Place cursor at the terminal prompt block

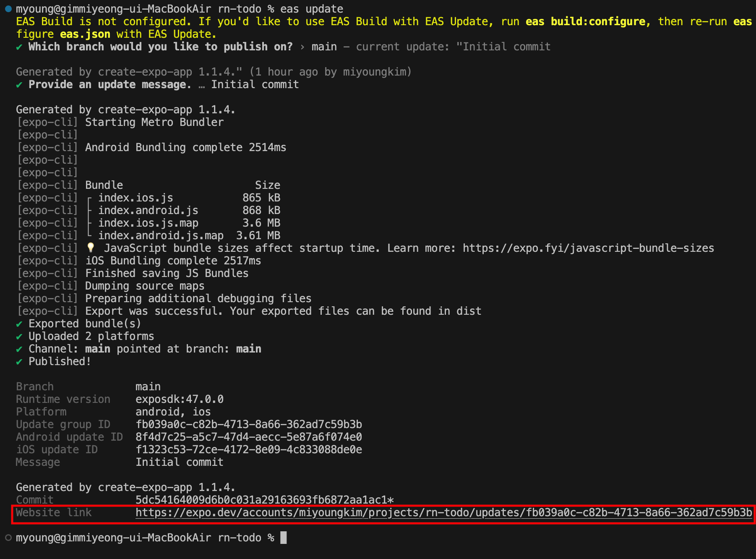284,538
